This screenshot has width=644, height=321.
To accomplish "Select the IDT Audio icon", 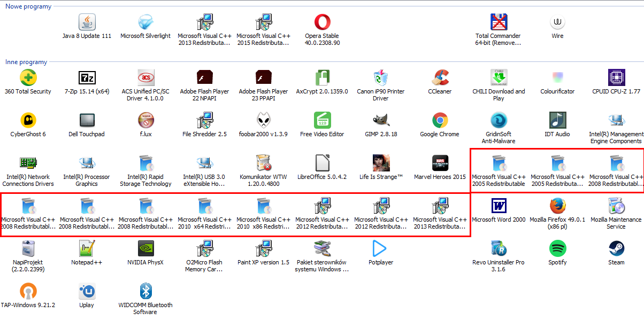I will [557, 120].
